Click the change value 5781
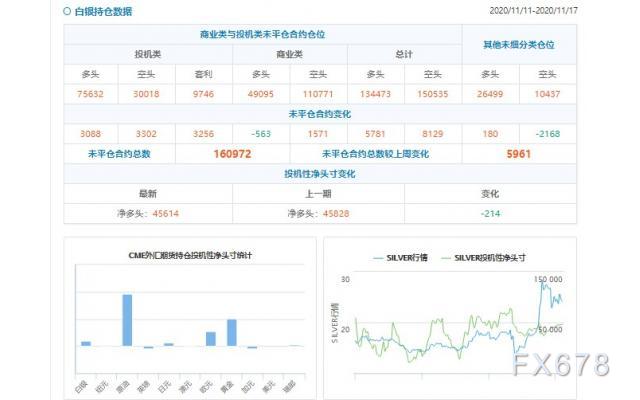 (376, 134)
